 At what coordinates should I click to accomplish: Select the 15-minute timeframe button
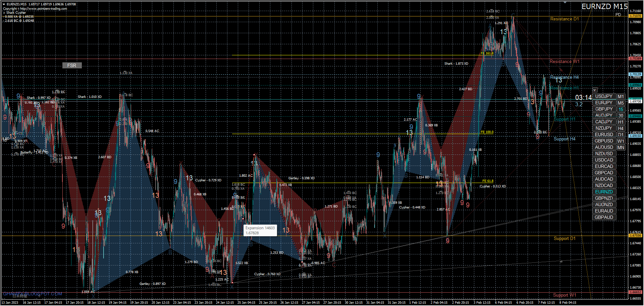pyautogui.click(x=621, y=109)
